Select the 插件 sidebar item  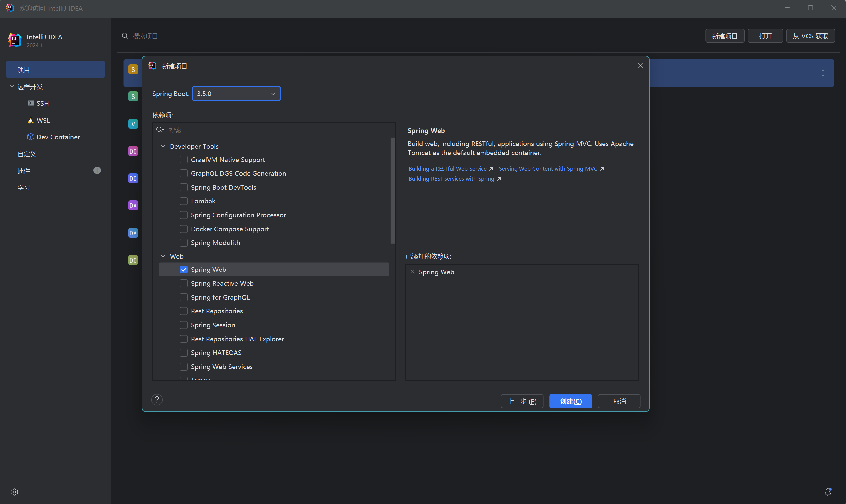pyautogui.click(x=24, y=170)
